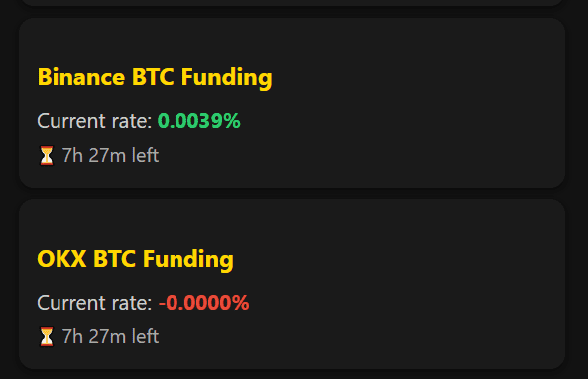
Task: Select the green 0.0039% rate value
Action: [198, 121]
